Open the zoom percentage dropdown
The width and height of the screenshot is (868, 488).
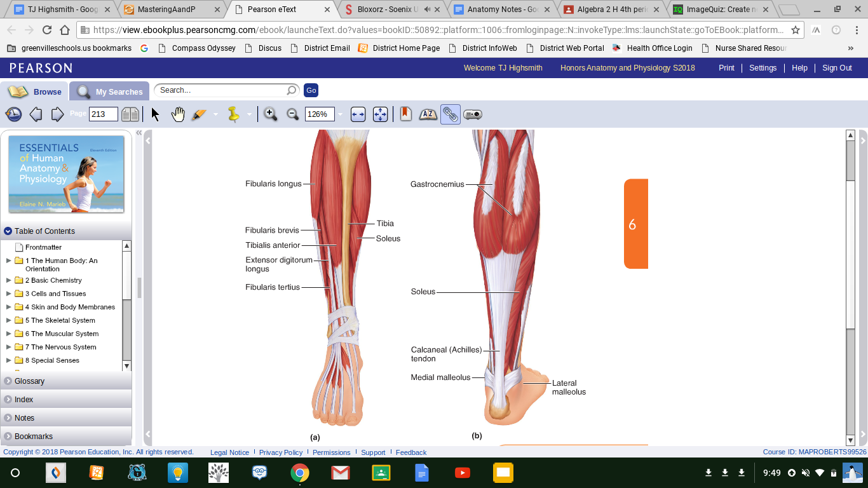coord(340,114)
